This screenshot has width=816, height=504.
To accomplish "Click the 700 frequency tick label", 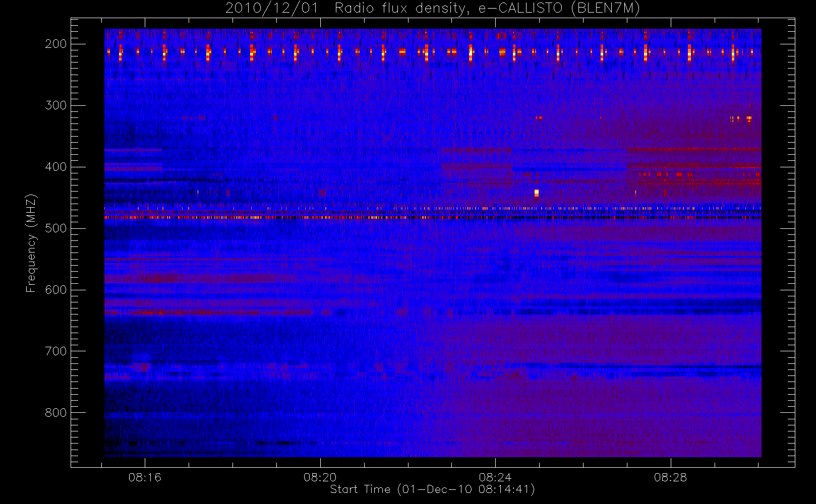I will [56, 351].
